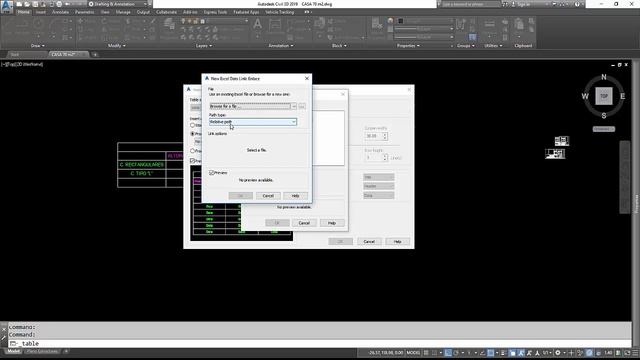Expand the Properties panel dropdown
640x360 pixels.
click(x=408, y=46)
